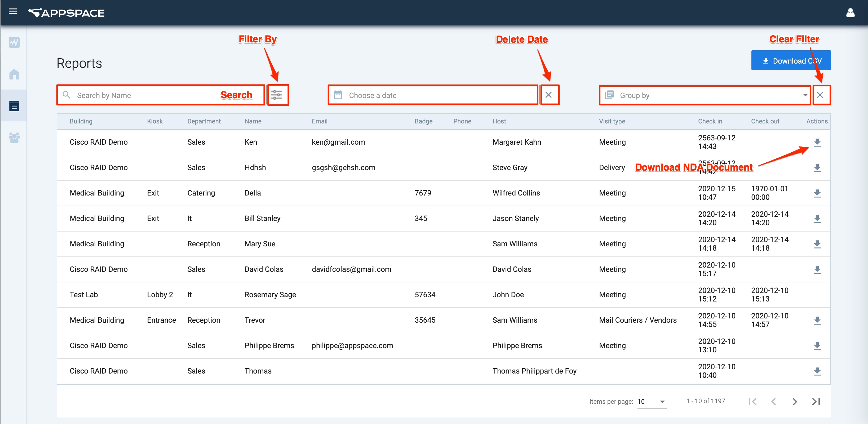Screen dimensions: 868x435
Task: Open the user profile icon
Action: coord(850,13)
